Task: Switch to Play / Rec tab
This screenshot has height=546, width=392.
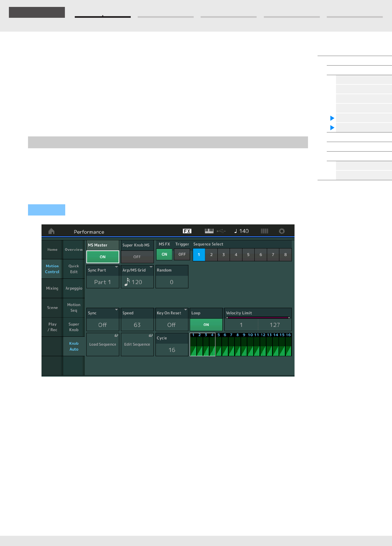Action: pos(52,327)
